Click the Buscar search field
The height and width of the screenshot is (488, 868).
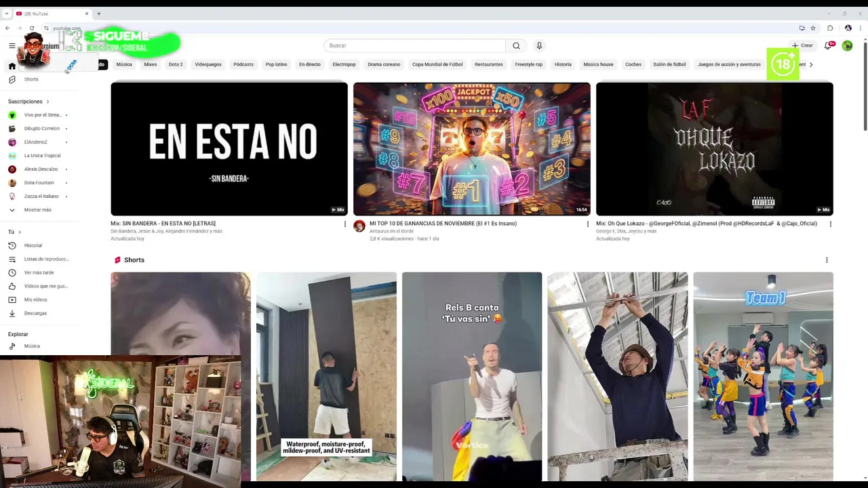[x=414, y=45]
